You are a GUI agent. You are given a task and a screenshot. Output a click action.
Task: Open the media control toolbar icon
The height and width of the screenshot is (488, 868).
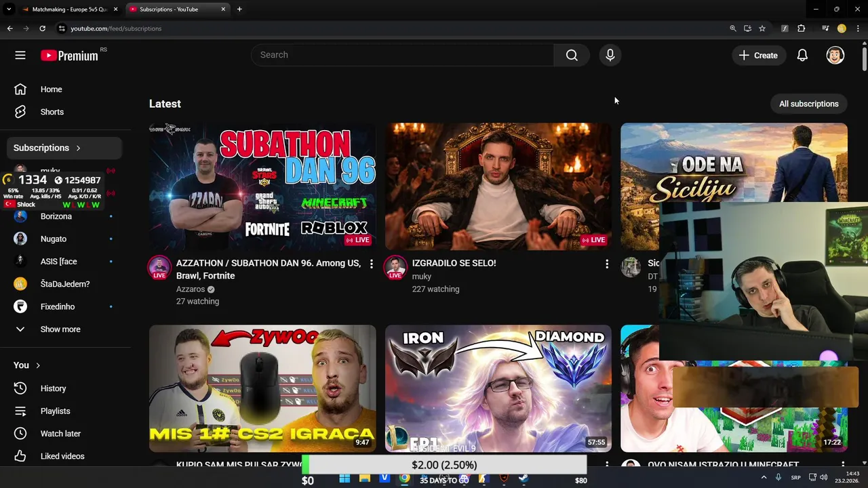click(x=825, y=28)
